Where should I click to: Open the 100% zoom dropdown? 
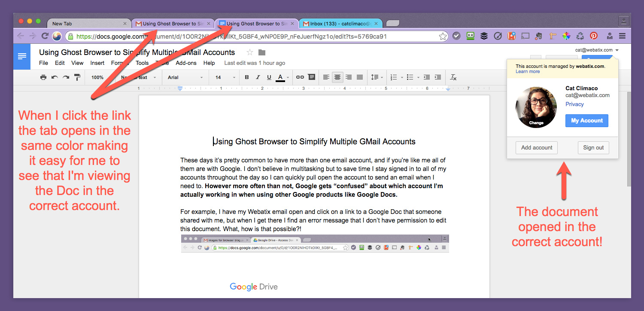click(x=100, y=77)
